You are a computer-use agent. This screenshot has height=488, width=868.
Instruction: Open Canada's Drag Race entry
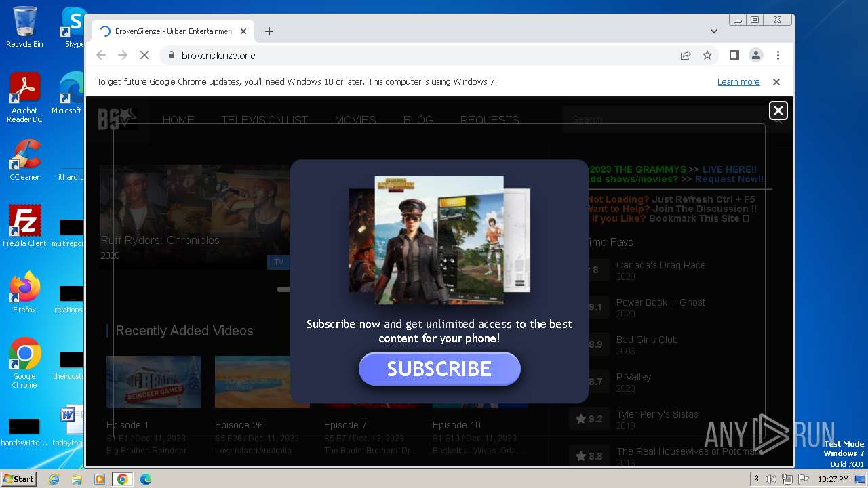click(661, 265)
